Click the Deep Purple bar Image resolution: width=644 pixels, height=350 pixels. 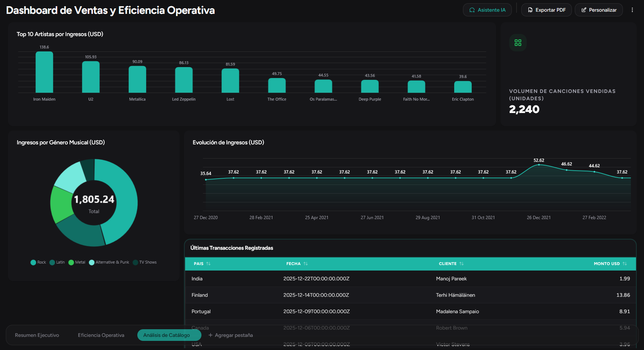370,86
